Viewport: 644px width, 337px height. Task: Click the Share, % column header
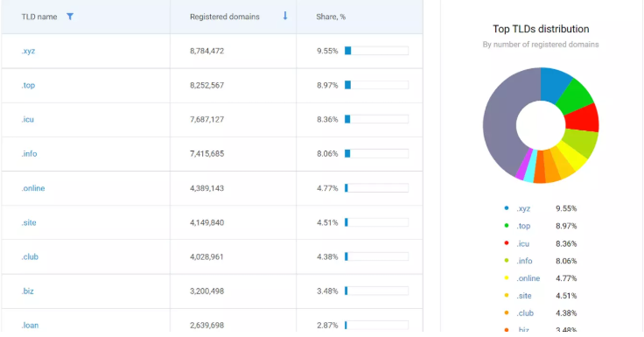coord(331,17)
